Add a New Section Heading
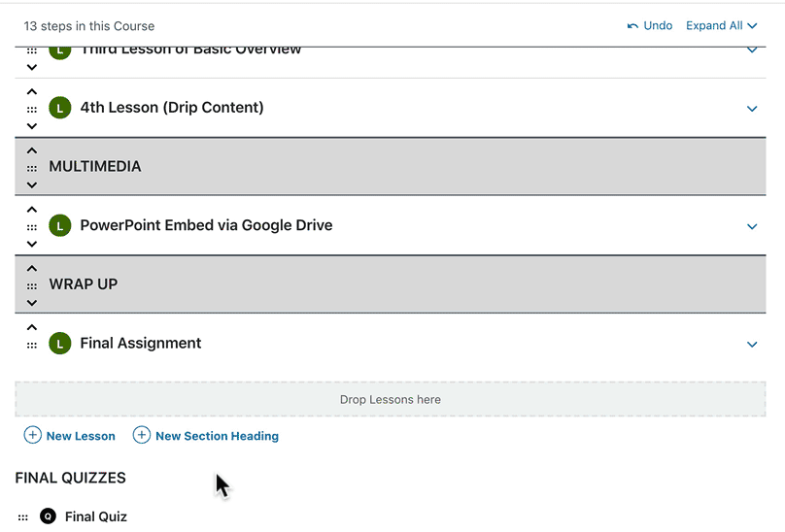 click(206, 436)
